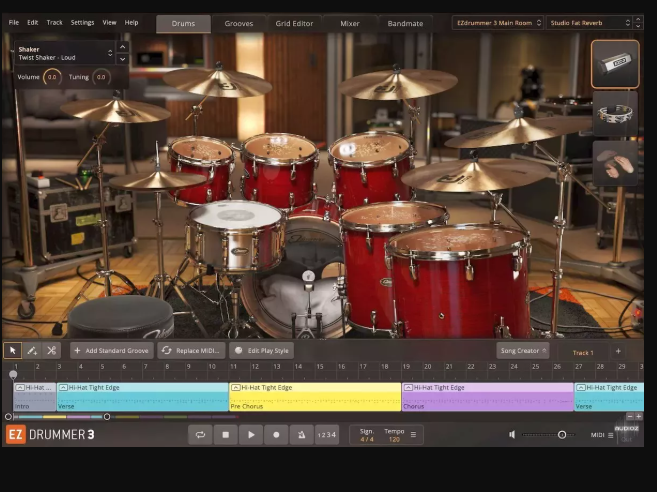The image size is (657, 492).
Task: Zoom in the timeline with the plus button
Action: [638, 416]
